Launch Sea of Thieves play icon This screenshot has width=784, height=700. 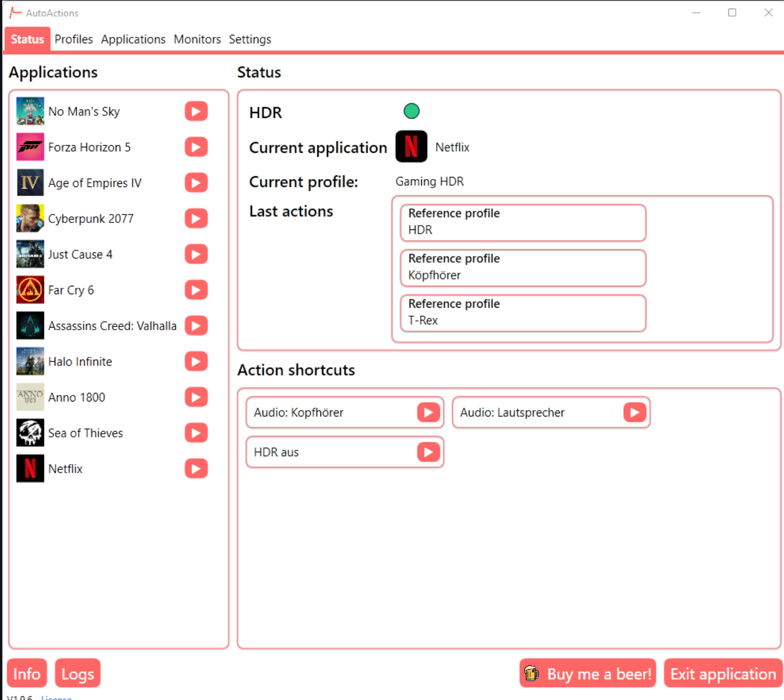point(196,433)
